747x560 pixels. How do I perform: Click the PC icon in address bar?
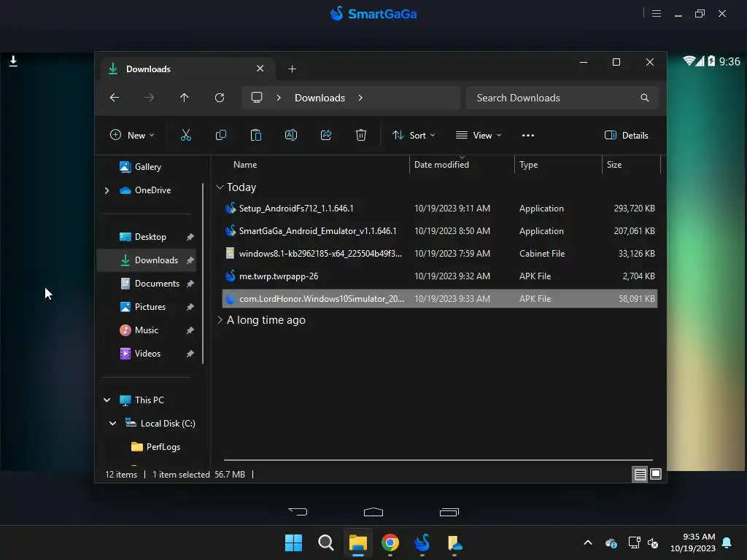click(257, 98)
